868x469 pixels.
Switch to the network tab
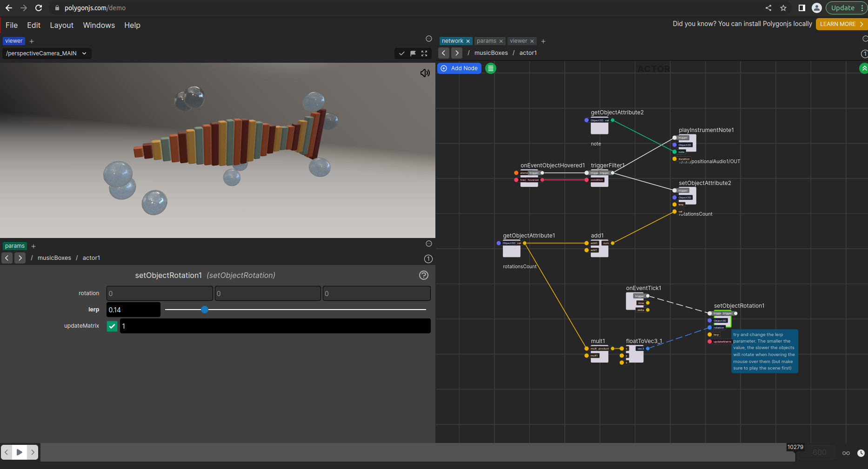(452, 41)
